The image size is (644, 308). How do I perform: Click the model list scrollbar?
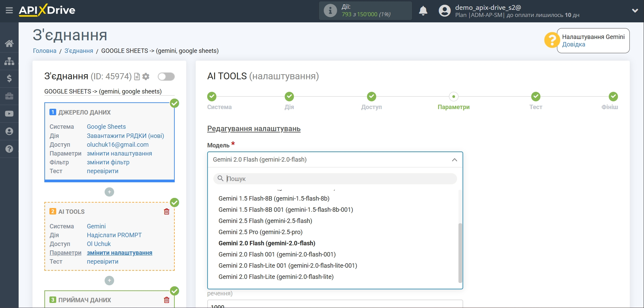tap(460, 253)
